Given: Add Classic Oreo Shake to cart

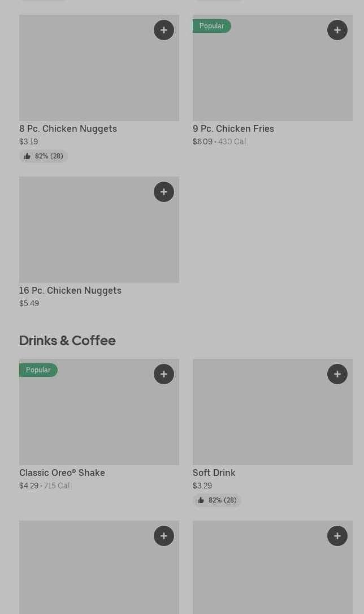Looking at the screenshot, I should pos(164,374).
